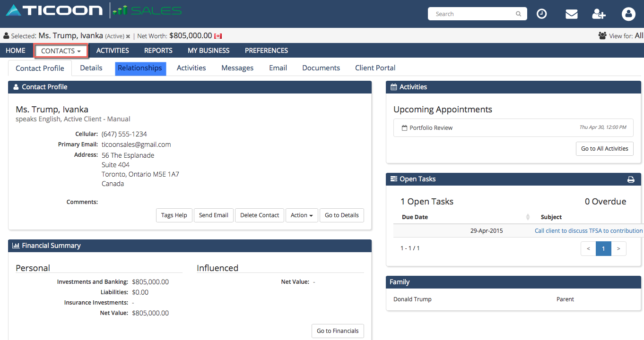Click the net worth $805,000.00 value

tap(191, 35)
